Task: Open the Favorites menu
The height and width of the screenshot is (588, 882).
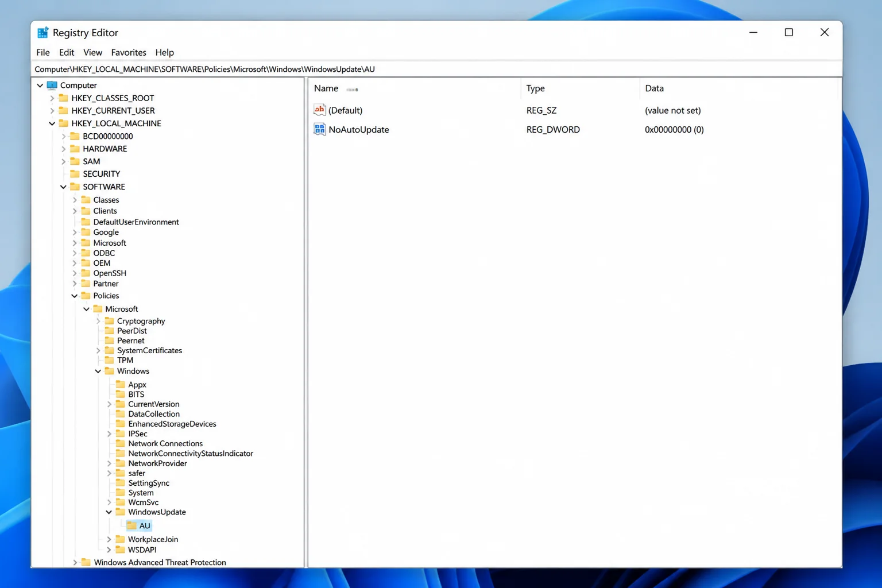Action: tap(129, 52)
